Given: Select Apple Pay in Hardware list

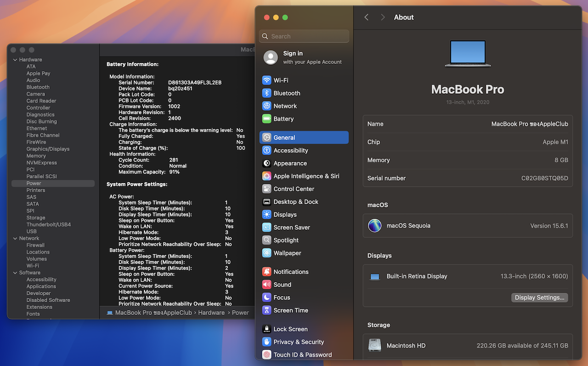Looking at the screenshot, I should [x=39, y=74].
